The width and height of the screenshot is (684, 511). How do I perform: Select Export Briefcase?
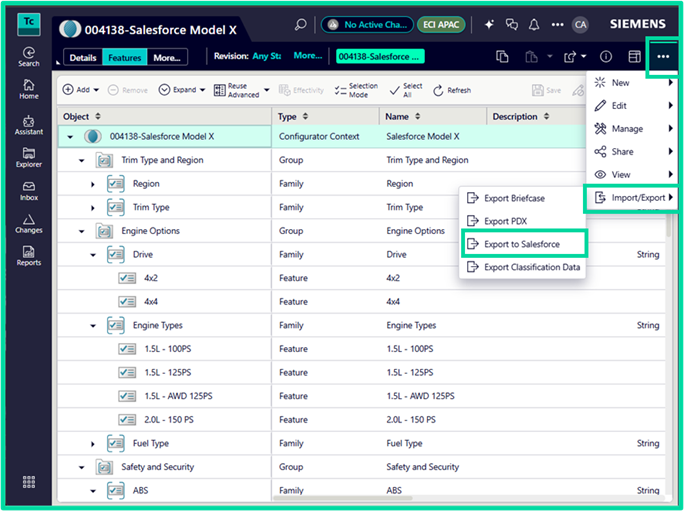(x=523, y=198)
